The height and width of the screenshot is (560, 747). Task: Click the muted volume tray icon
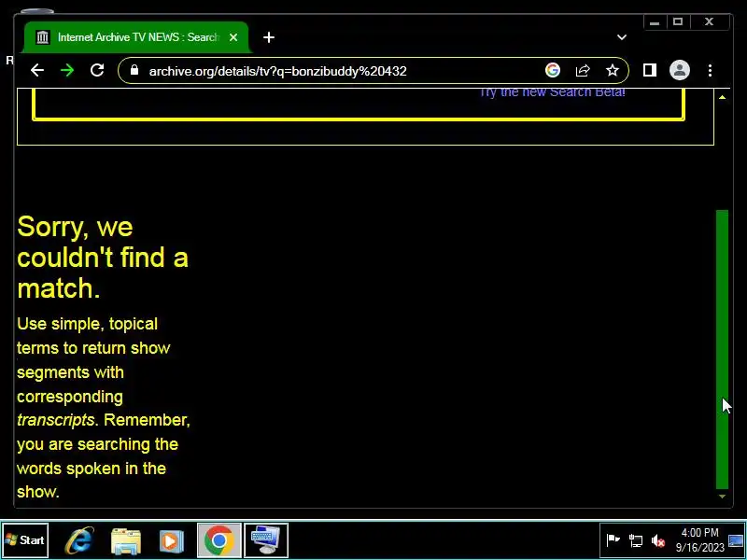[658, 540]
